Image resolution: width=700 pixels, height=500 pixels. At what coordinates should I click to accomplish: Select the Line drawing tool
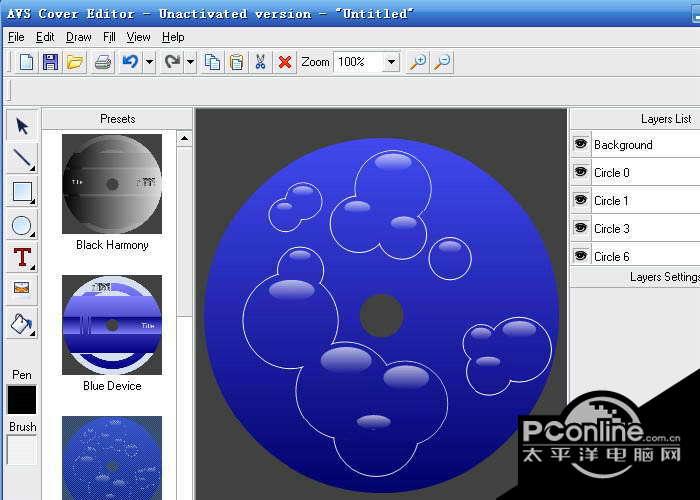[22, 158]
